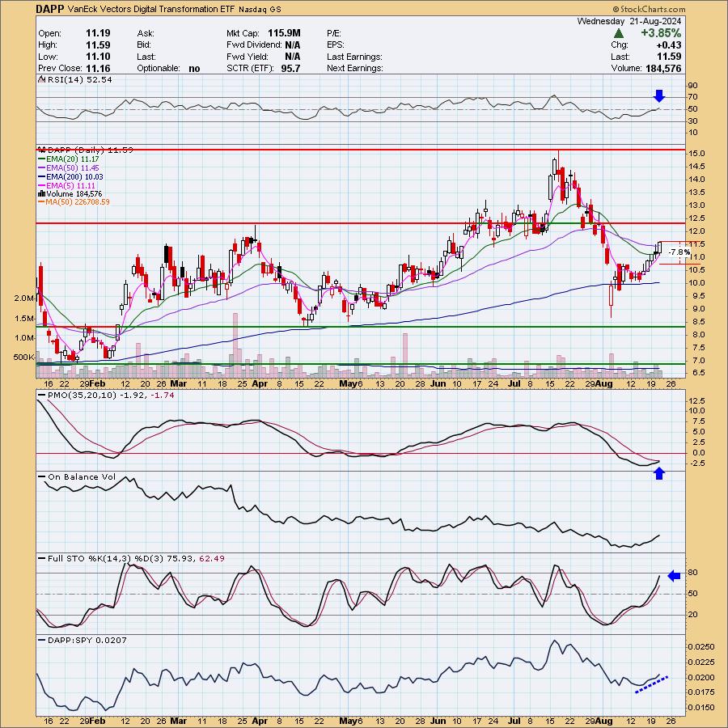Click the Chg: +0.43 value
The height and width of the screenshot is (728, 728).
(669, 44)
